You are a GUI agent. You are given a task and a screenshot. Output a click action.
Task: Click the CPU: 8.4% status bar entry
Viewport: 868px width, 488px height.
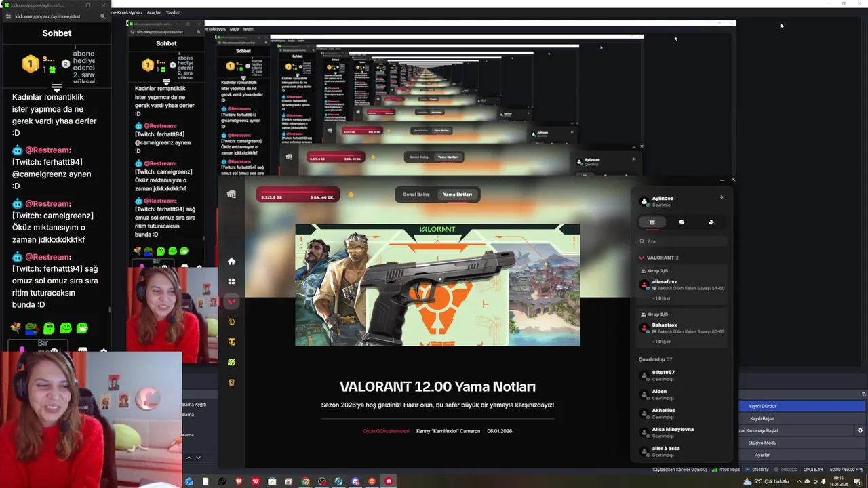pos(814,470)
